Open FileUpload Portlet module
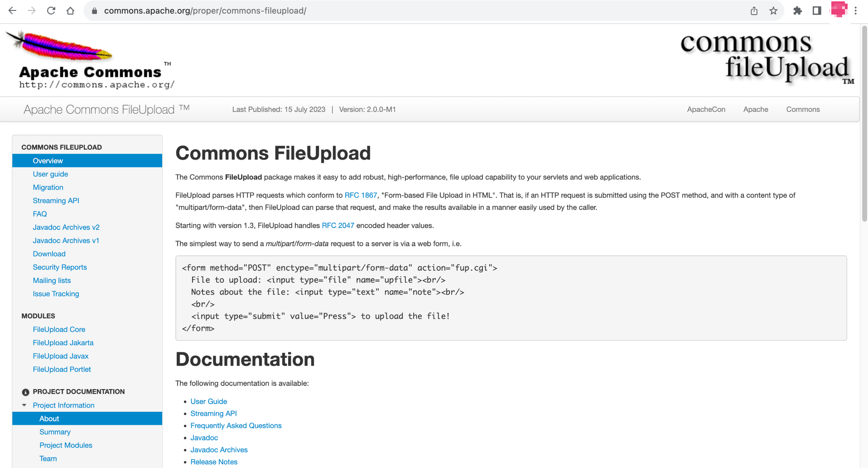Viewport: 868px width, 468px height. click(62, 369)
